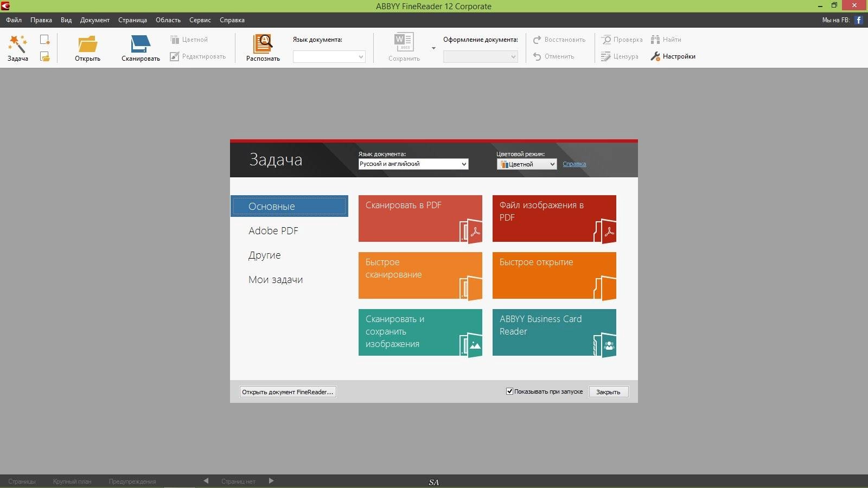Run recognition with the Распознать icon

pyautogui.click(x=263, y=43)
